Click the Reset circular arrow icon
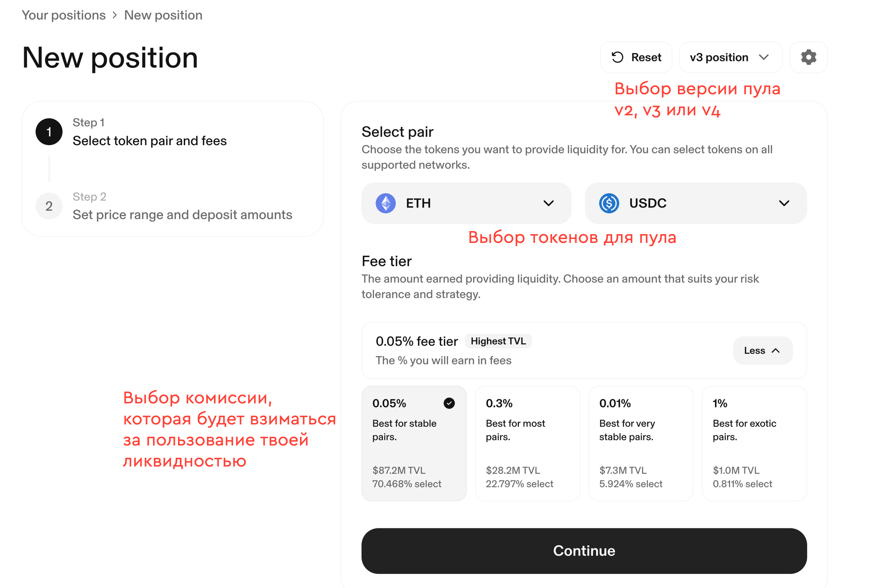Viewport: 877px width, 588px height. (617, 57)
